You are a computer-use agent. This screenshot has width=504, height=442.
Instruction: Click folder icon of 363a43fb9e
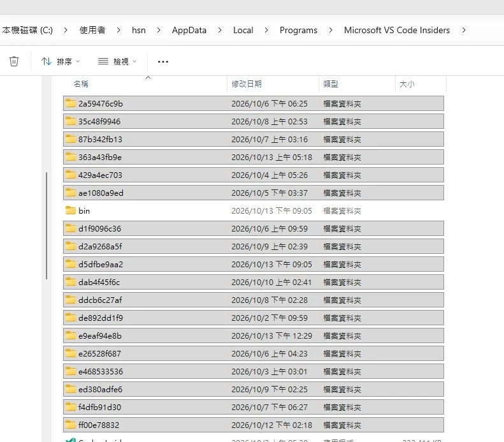(70, 157)
